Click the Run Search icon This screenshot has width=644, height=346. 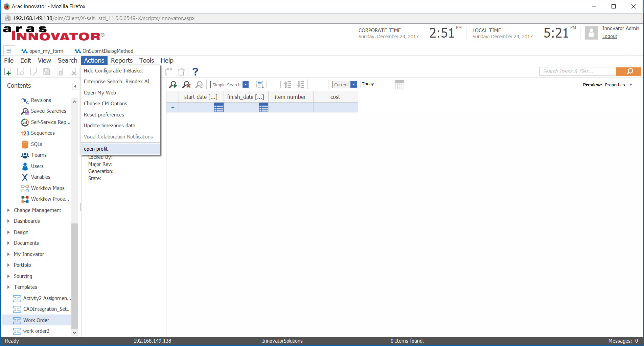coord(173,85)
